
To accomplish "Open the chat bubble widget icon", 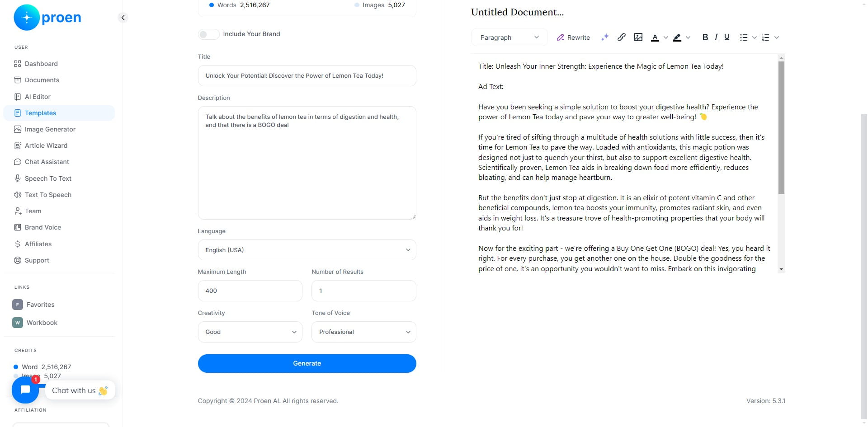I will click(25, 389).
